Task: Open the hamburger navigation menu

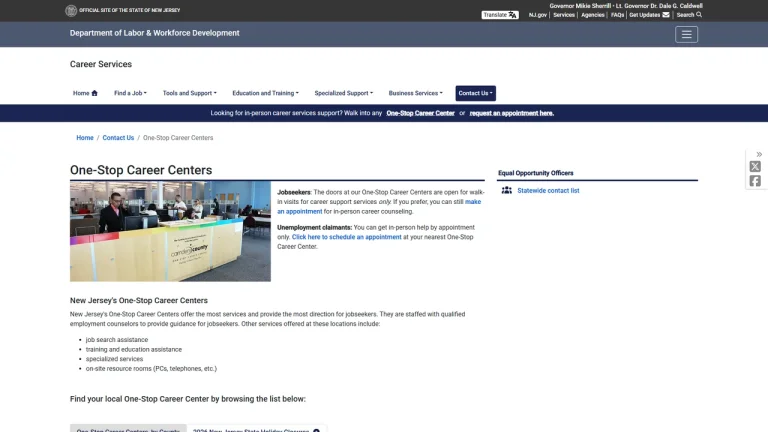Action: pyautogui.click(x=686, y=34)
